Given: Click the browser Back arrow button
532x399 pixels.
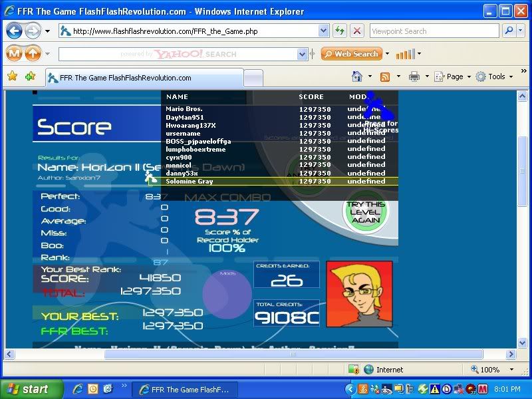Looking at the screenshot, I should [x=14, y=31].
